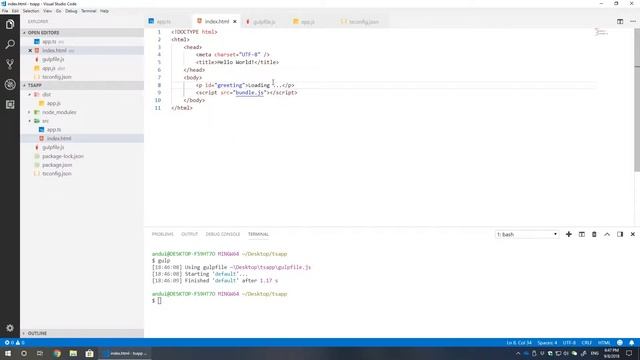Collapse the TSAPP folder section

click(x=82, y=85)
